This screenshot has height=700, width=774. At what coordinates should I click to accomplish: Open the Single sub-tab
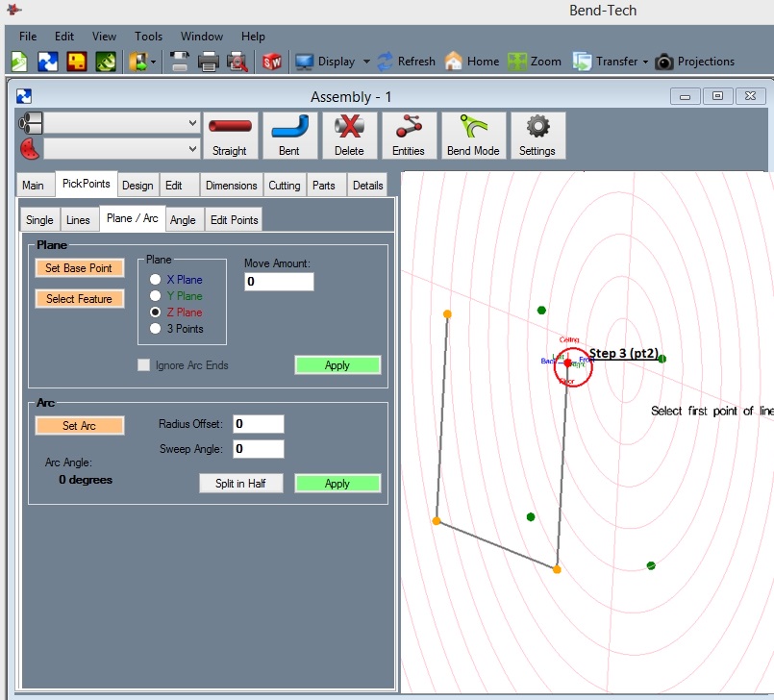[39, 219]
